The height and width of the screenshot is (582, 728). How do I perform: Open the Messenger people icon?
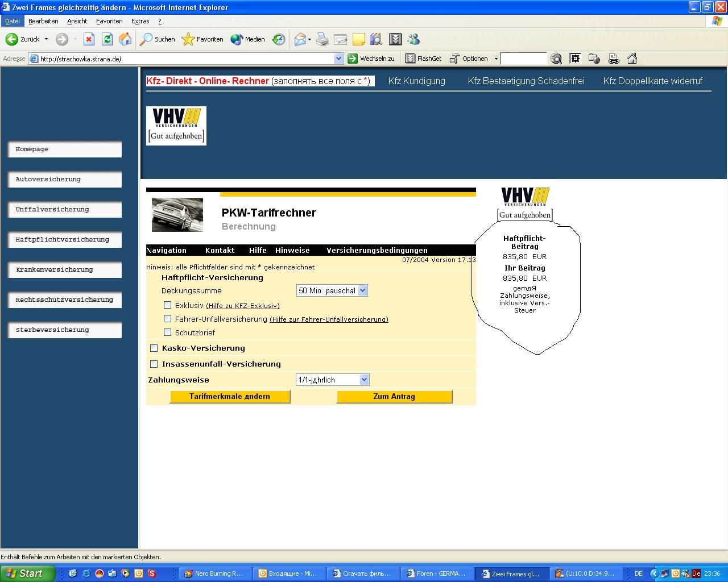click(413, 39)
